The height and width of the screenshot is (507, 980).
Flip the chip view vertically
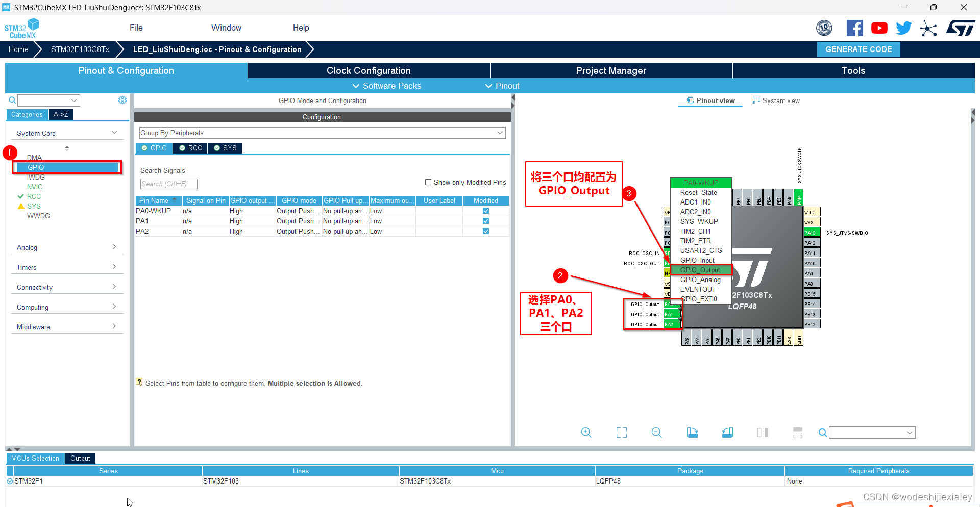pos(798,433)
